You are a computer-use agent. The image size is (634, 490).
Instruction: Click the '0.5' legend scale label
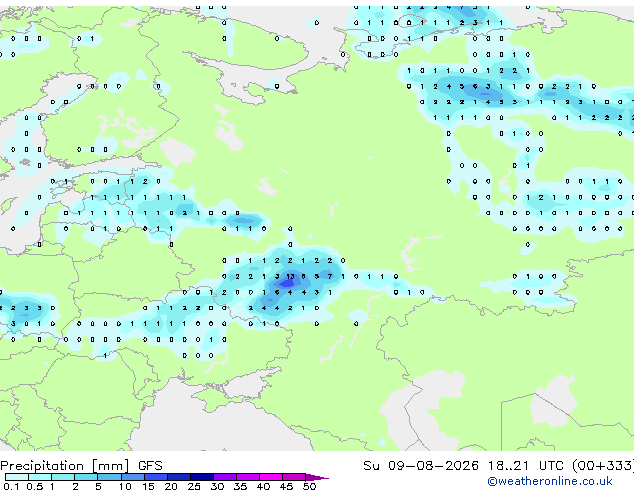click(x=35, y=486)
